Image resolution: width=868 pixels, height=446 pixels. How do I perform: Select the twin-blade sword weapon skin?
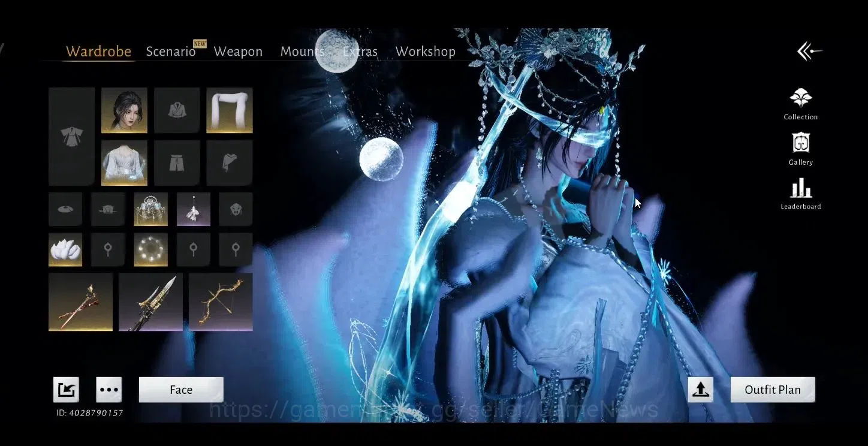click(150, 302)
